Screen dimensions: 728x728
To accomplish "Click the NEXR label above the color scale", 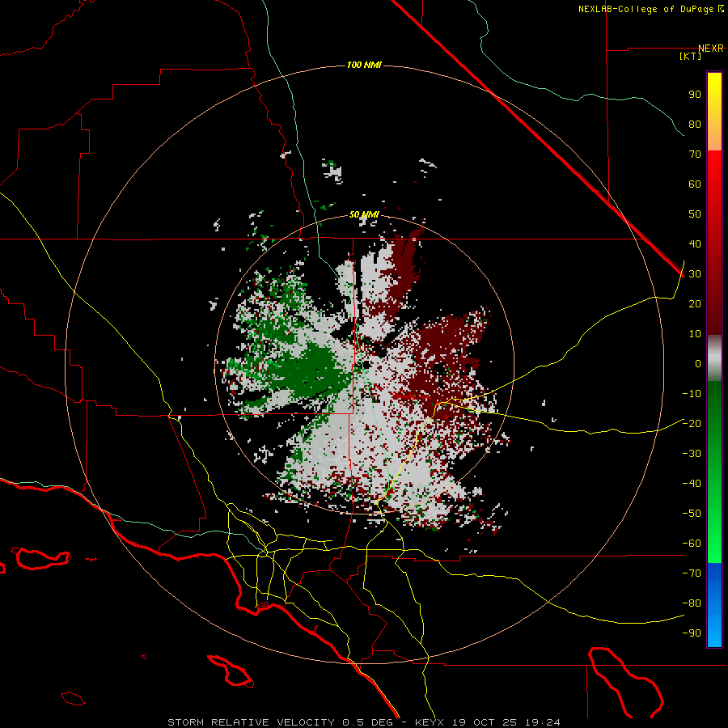I will tap(711, 48).
